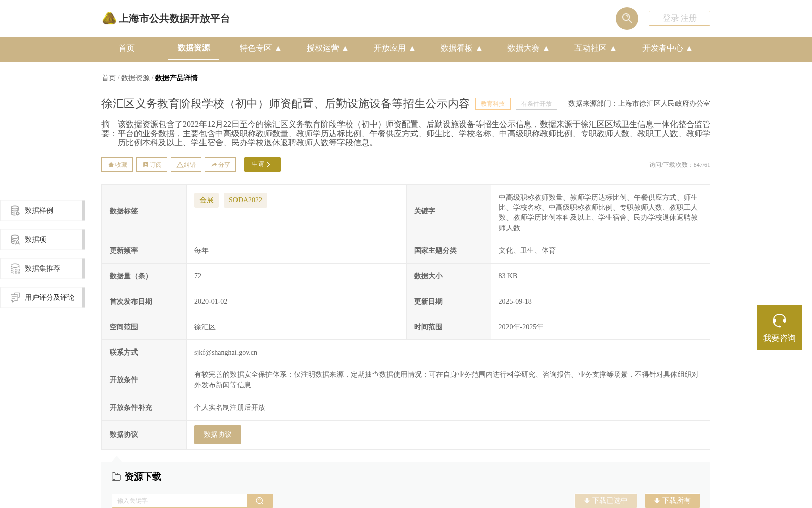Open the search magnifier in header
The image size is (812, 508).
click(x=627, y=18)
